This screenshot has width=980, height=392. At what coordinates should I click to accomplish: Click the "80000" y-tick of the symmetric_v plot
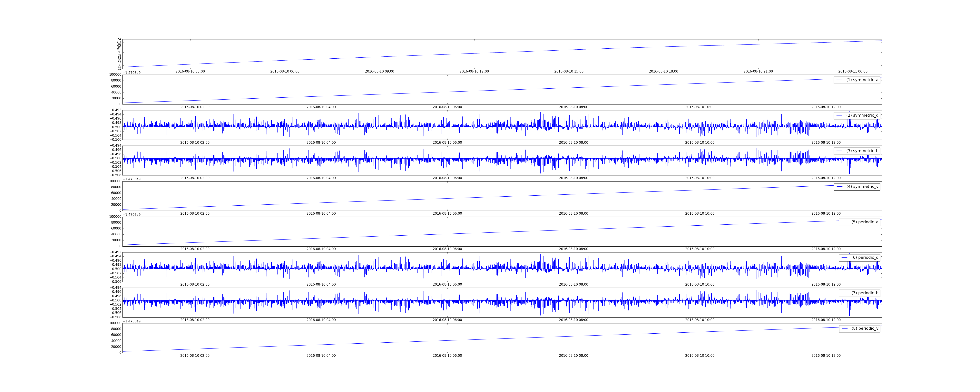tap(116, 187)
